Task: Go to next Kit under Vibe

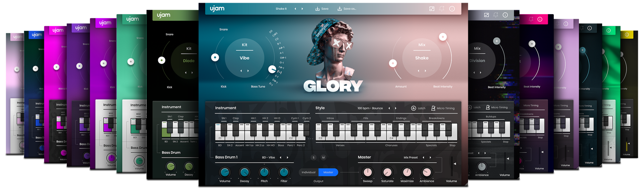Action: pos(248,71)
